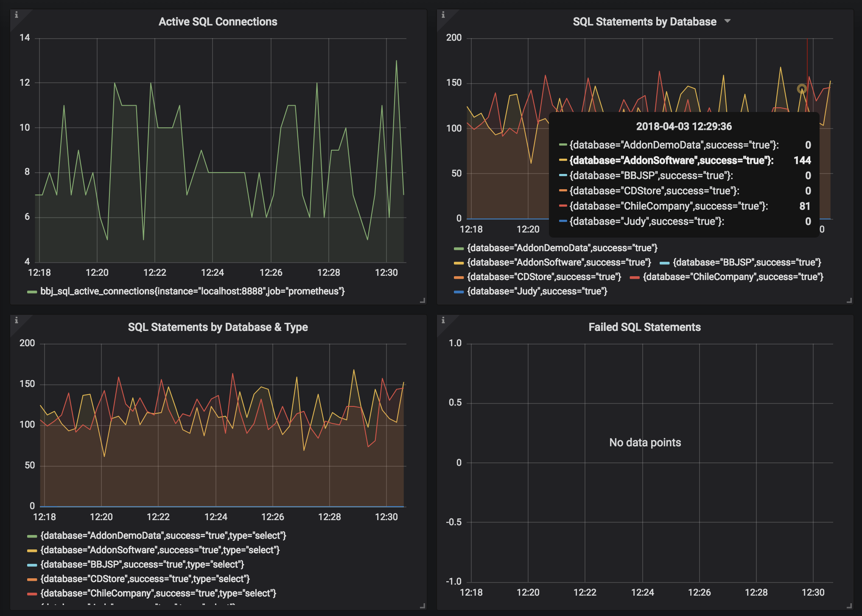Click highlighted data point circle on AddonSoftware line
This screenshot has width=862, height=616.
(801, 89)
